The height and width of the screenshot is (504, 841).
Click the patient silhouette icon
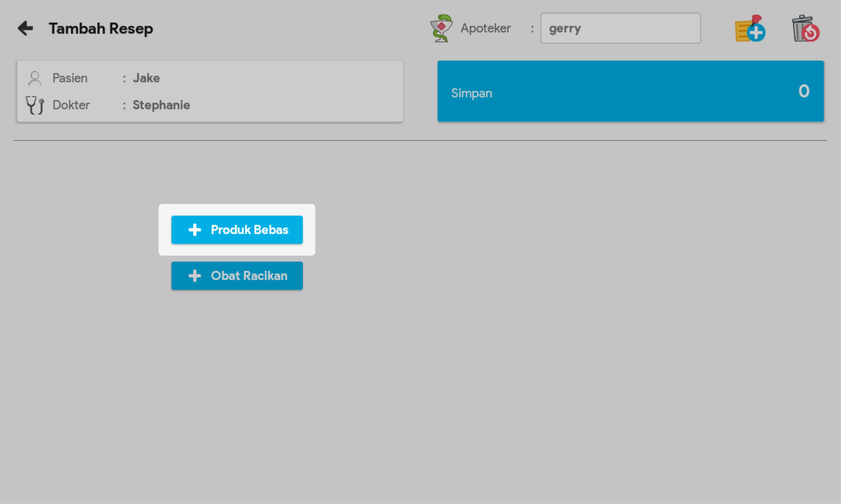pos(35,78)
